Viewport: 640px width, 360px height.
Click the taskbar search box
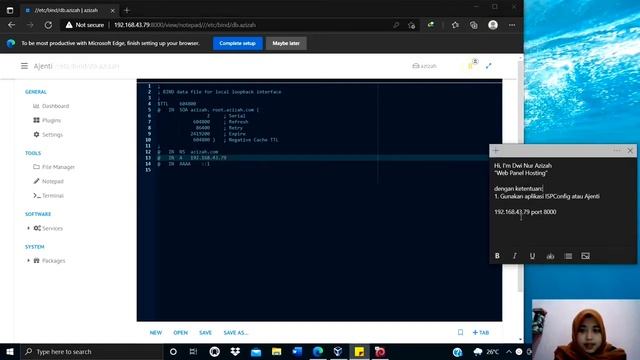91,351
